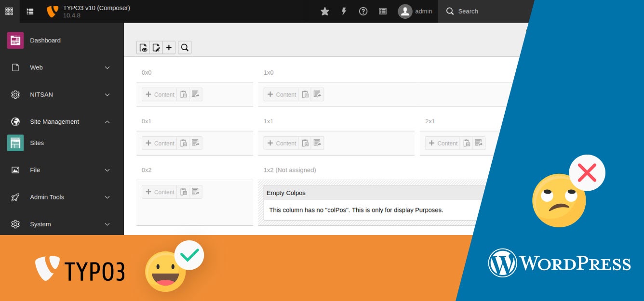
Task: Select the view webpage icon in the toolbar
Action: (143, 47)
